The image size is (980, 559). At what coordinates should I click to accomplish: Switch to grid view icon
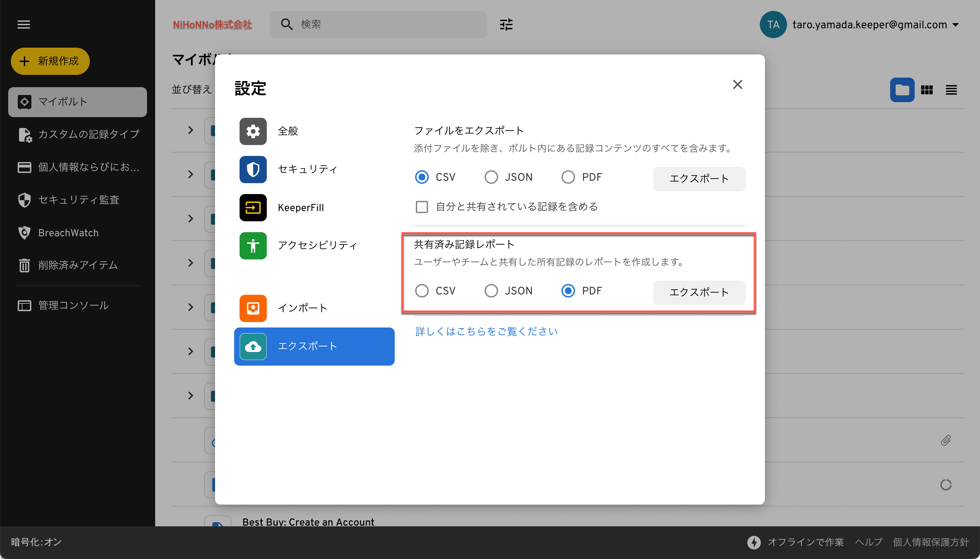click(x=927, y=90)
